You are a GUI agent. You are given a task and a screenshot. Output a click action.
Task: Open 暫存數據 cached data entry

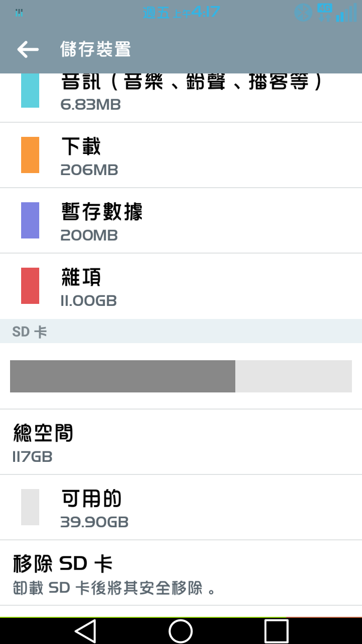coord(181,220)
